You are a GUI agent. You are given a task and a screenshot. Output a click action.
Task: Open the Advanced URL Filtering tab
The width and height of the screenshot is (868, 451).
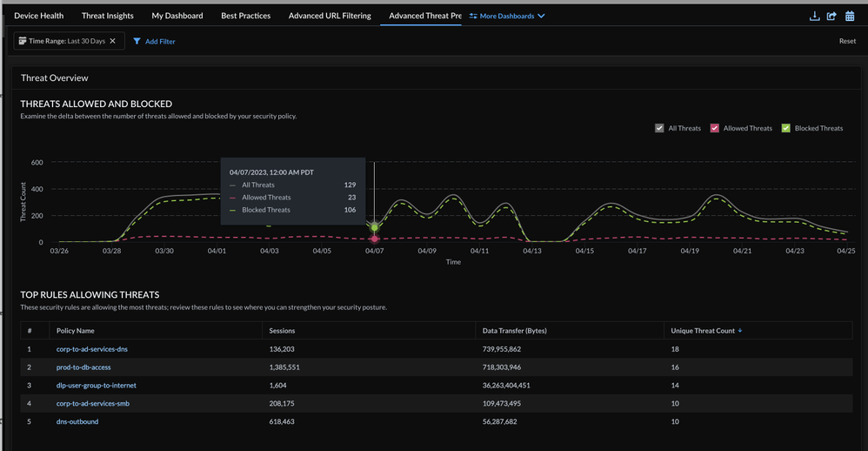coord(329,16)
